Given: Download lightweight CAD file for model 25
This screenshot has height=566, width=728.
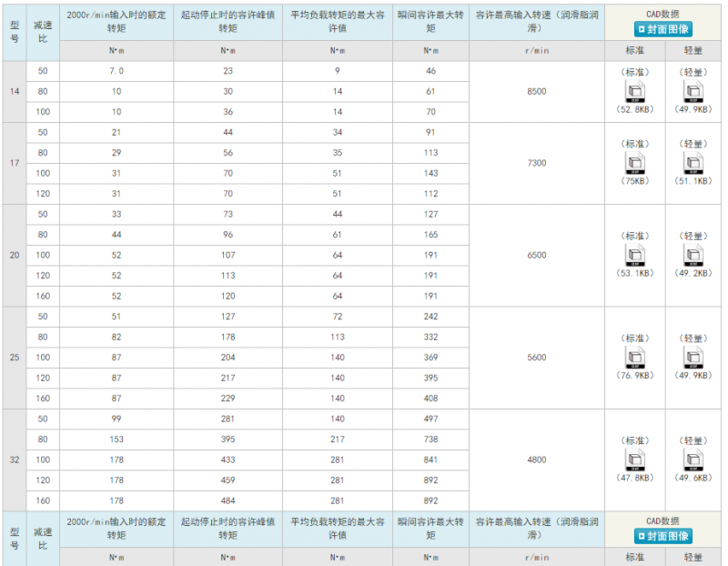Looking at the screenshot, I should point(693,357).
